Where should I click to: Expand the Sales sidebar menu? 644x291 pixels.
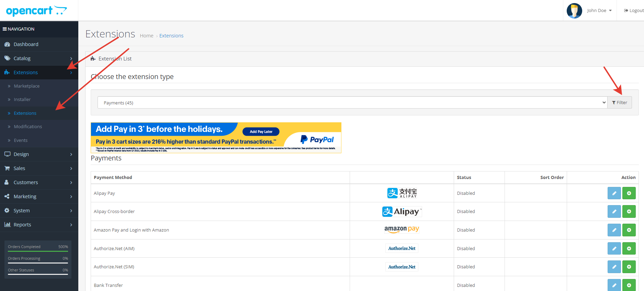click(x=39, y=168)
